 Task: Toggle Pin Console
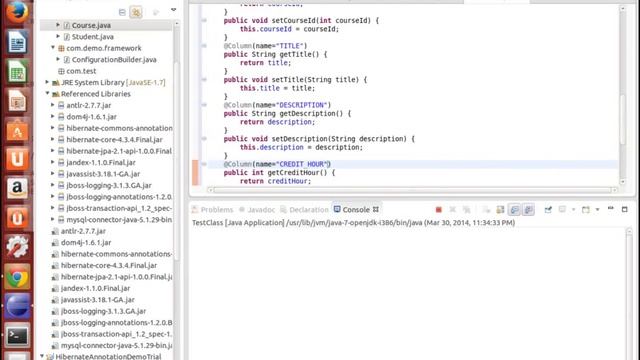[x=548, y=210]
